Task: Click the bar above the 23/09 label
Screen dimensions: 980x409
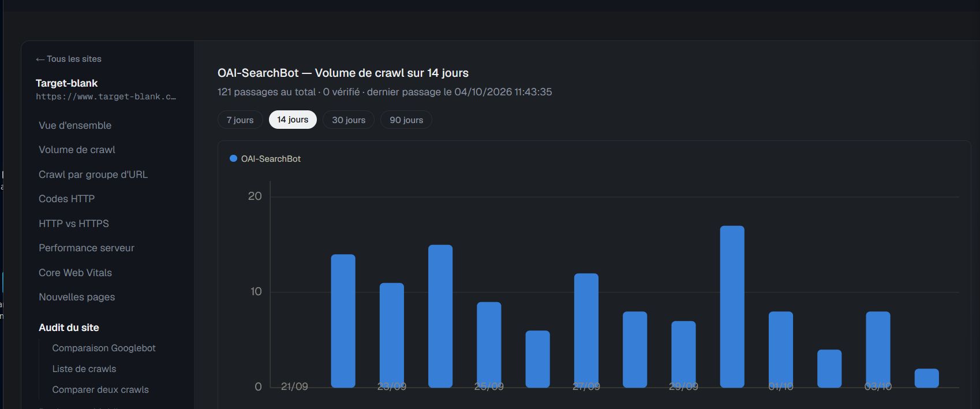Action: tap(392, 335)
